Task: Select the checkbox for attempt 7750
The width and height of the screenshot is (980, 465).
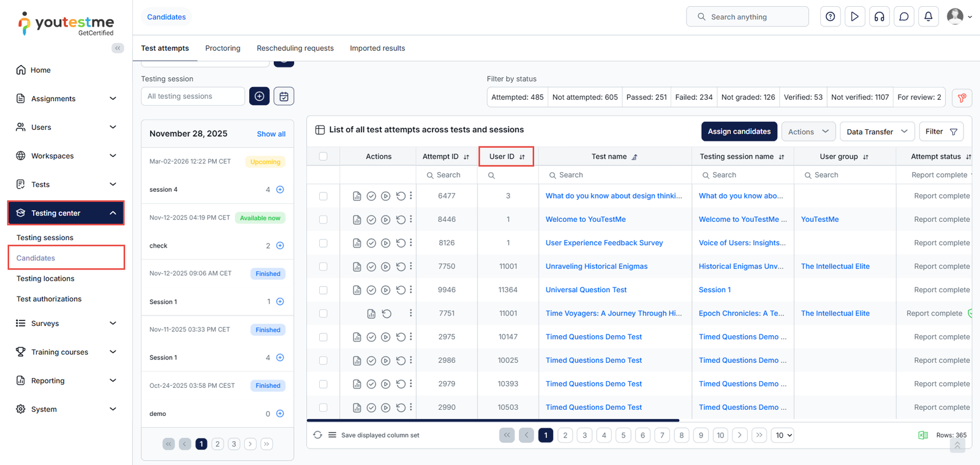Action: 323,267
